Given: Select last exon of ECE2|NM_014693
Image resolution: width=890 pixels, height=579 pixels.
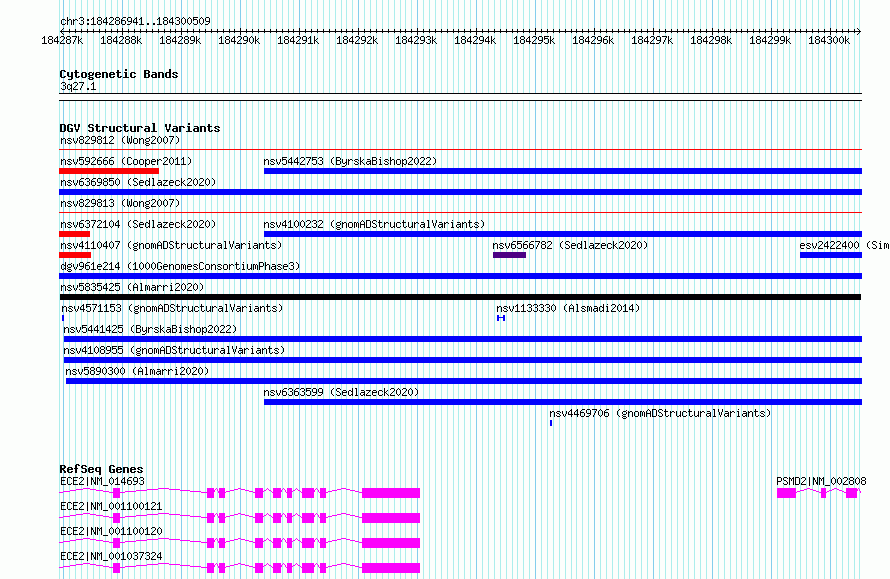Looking at the screenshot, I should [391, 493].
